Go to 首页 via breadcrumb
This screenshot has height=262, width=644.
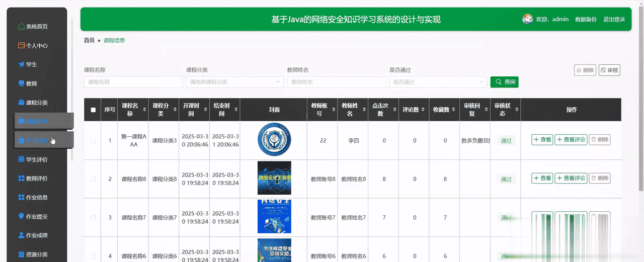coord(89,40)
